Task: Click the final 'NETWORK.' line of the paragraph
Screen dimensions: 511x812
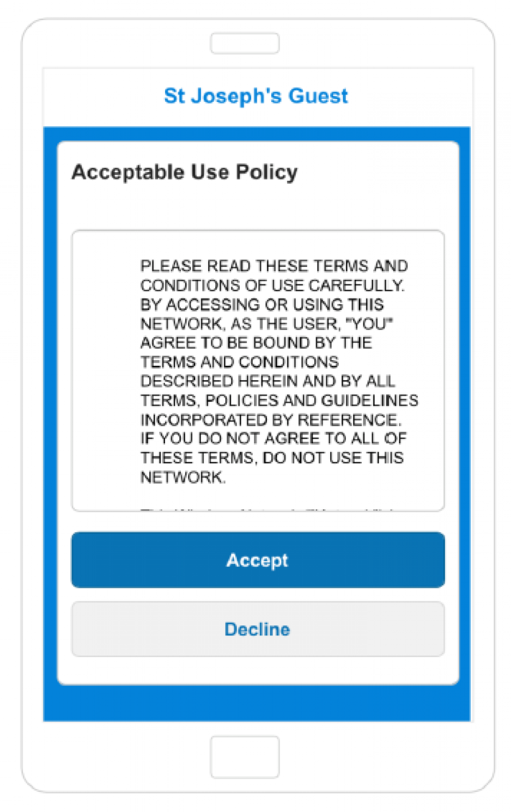Action: [183, 477]
